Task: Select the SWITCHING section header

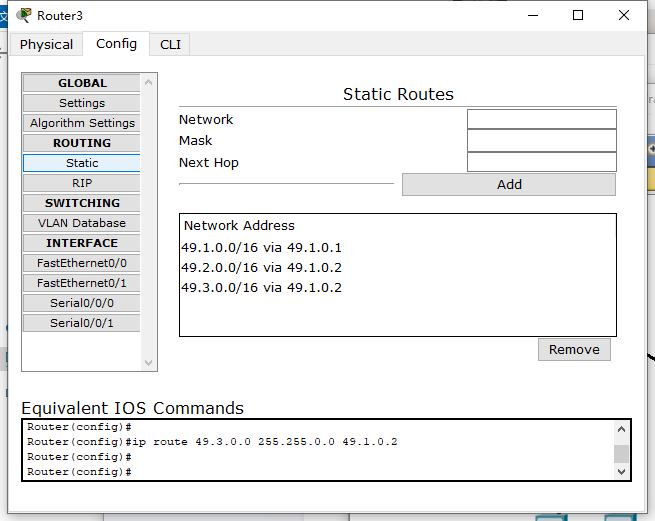Action: click(82, 203)
